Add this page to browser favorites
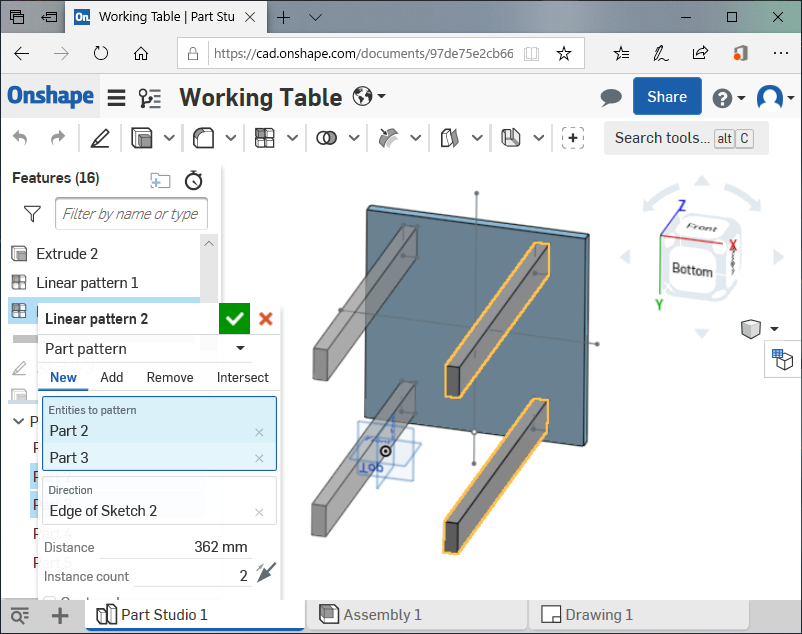This screenshot has height=634, width=802. [x=564, y=53]
